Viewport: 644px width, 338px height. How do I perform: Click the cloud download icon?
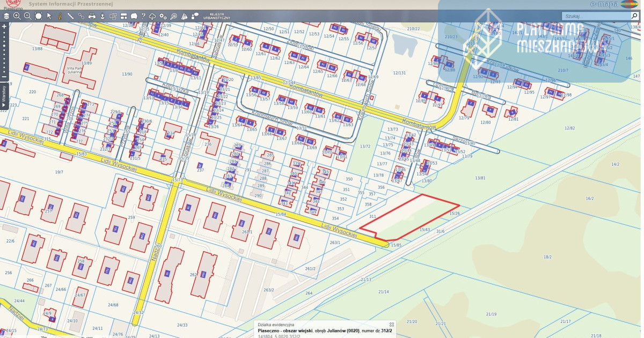pos(153,16)
